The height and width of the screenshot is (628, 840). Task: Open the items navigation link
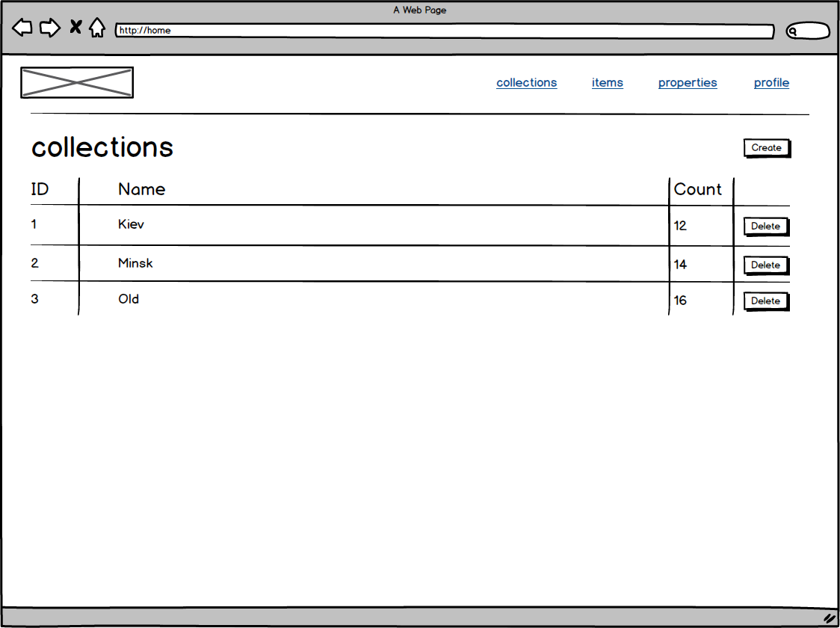608,82
